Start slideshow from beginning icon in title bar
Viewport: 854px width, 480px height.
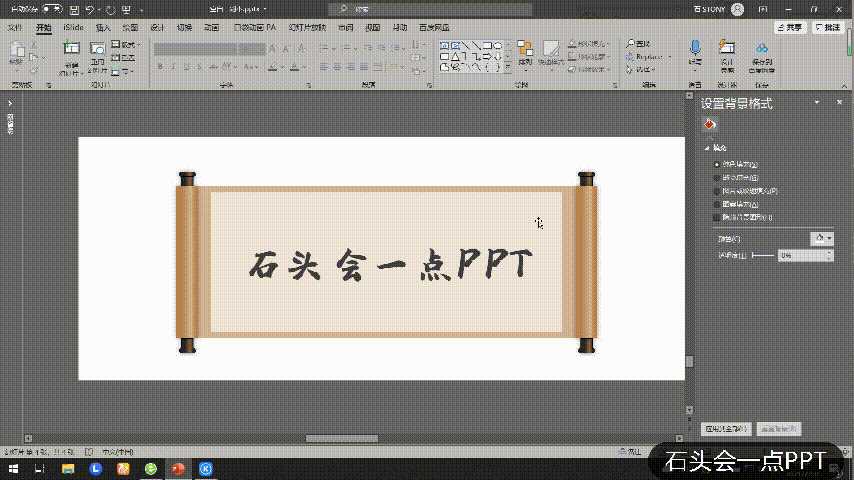(x=126, y=10)
